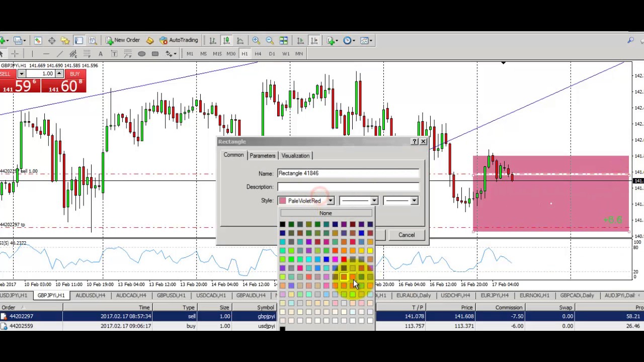Select the text 'A' tool
644x362 pixels.
101,54
